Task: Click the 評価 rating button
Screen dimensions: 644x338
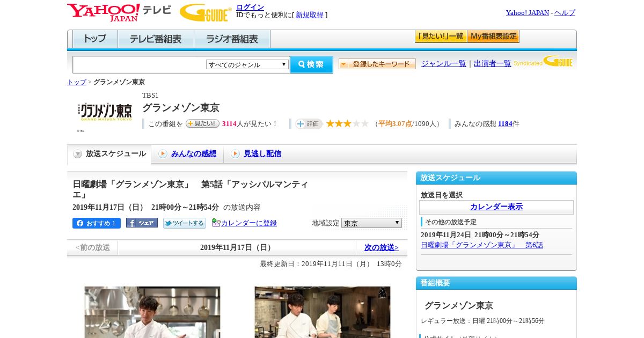Action: pyautogui.click(x=309, y=124)
